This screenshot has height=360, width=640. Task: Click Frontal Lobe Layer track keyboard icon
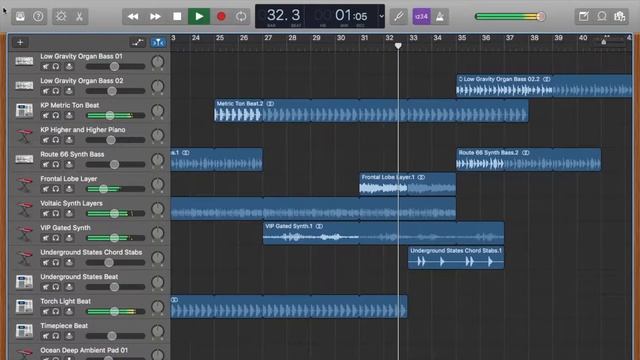pos(24,184)
